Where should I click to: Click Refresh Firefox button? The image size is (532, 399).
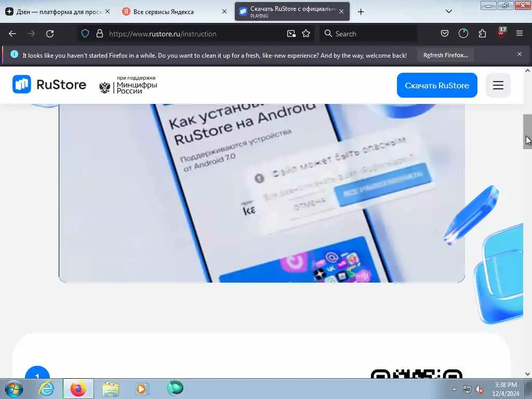point(445,55)
